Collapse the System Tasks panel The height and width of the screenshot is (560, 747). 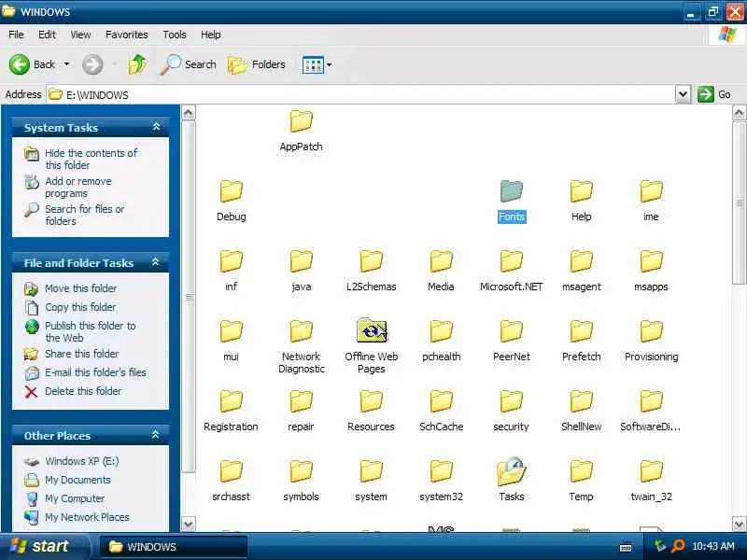(x=156, y=127)
